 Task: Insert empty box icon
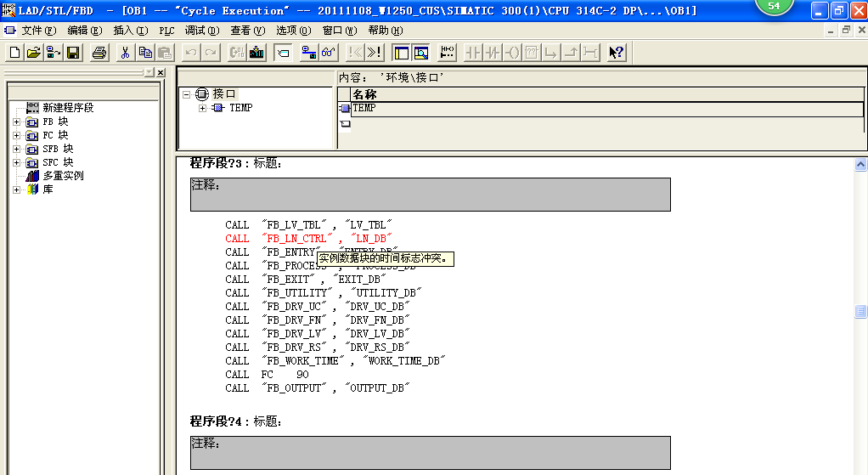pos(532,53)
